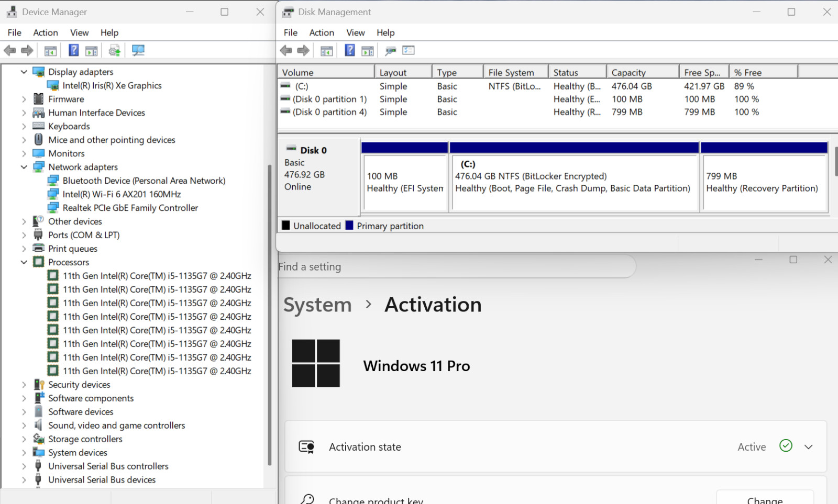
Task: Sort by the Volume column header
Action: (326, 72)
